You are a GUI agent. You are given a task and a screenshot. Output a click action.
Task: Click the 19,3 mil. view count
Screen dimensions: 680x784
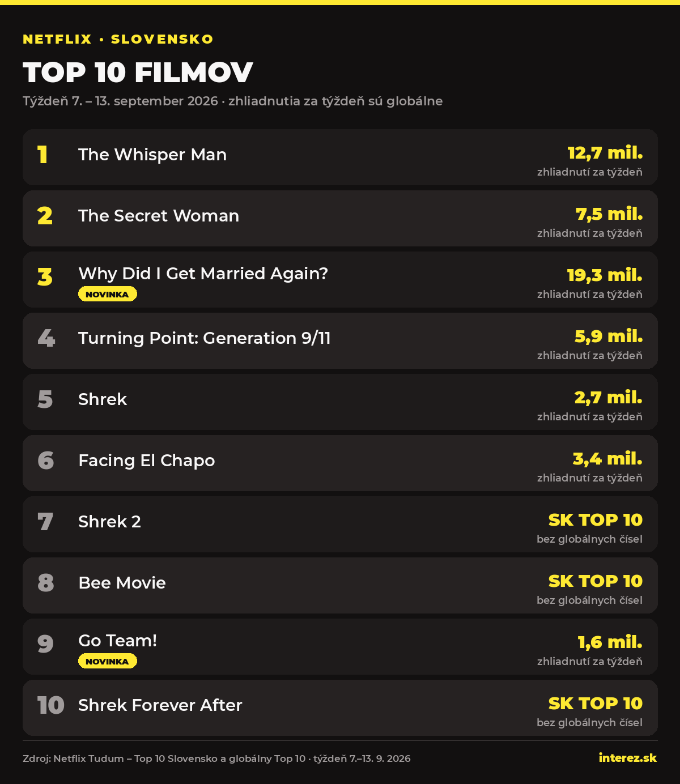click(x=605, y=275)
